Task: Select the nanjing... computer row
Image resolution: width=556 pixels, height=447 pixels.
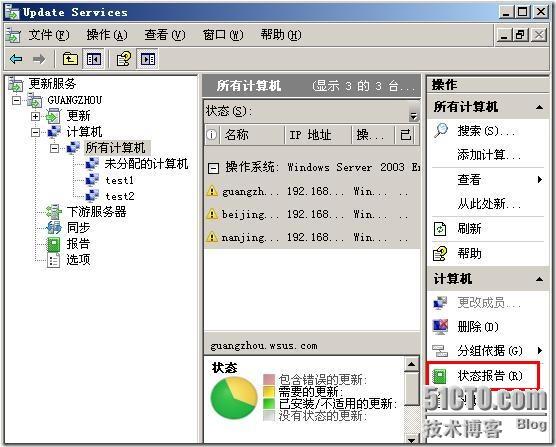Action: tap(312, 238)
